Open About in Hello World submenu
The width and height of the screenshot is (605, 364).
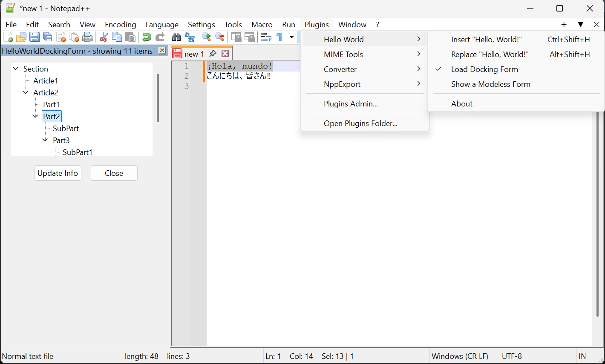point(516,103)
